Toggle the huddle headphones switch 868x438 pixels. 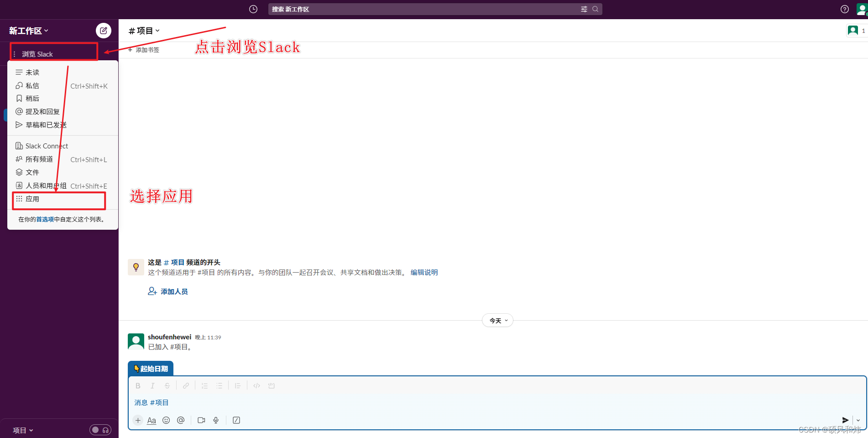tap(100, 430)
